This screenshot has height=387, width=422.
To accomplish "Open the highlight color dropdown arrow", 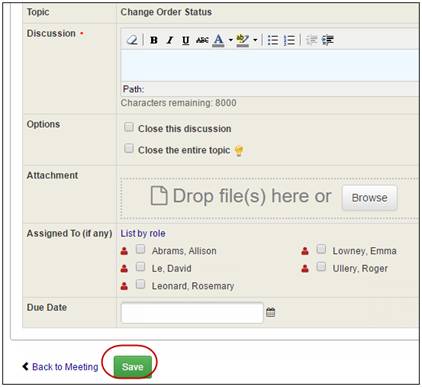I will [x=255, y=40].
